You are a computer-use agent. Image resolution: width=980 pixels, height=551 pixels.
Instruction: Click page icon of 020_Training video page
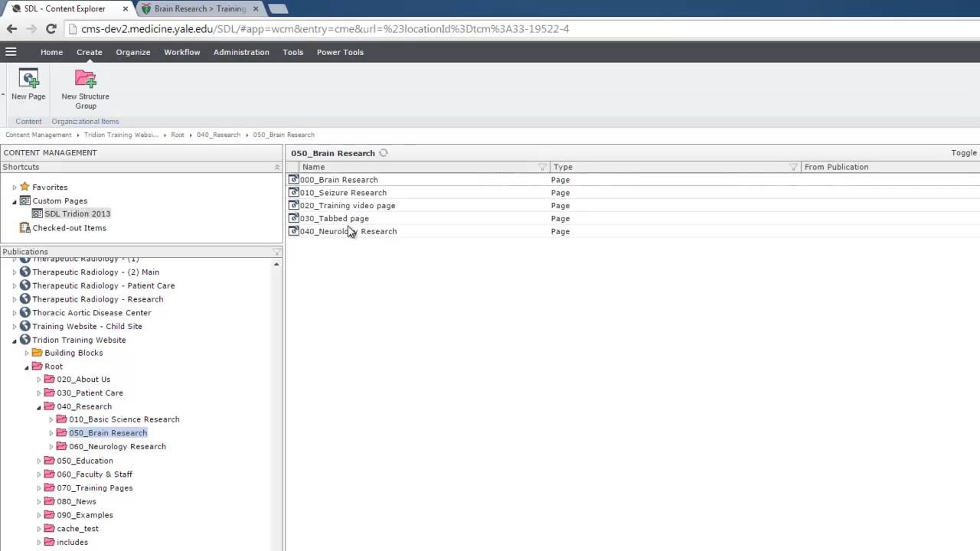pos(293,206)
